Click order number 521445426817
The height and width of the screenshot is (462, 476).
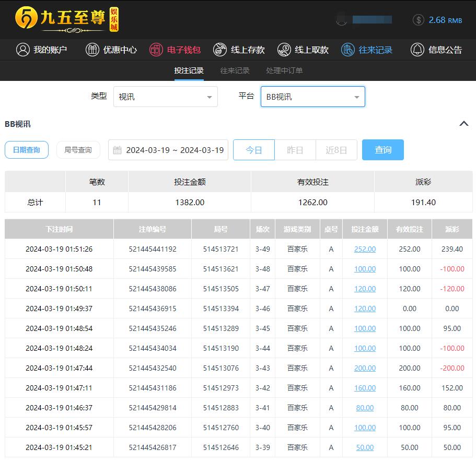[x=153, y=447]
